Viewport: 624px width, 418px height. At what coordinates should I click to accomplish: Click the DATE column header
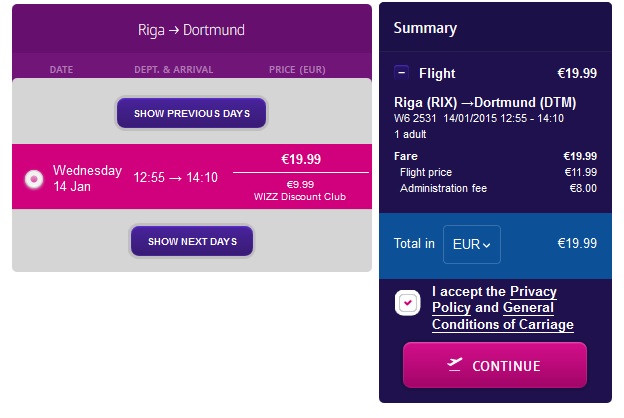[x=61, y=70]
